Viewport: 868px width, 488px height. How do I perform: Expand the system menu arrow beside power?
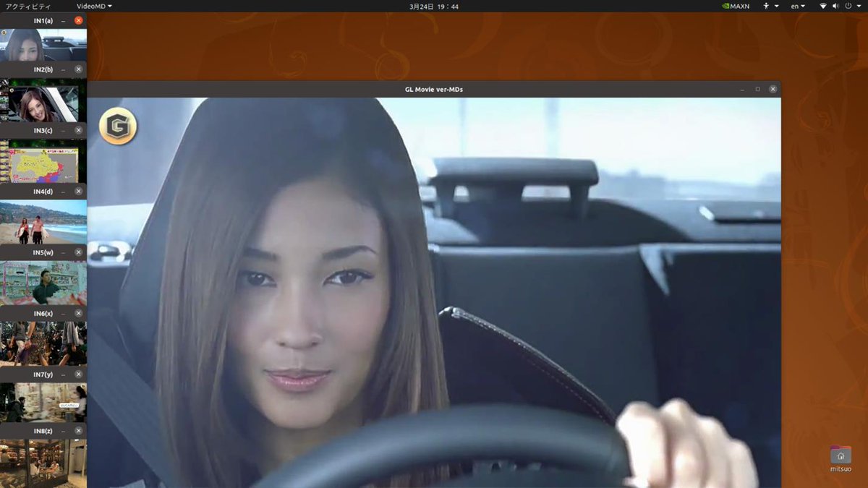858,6
